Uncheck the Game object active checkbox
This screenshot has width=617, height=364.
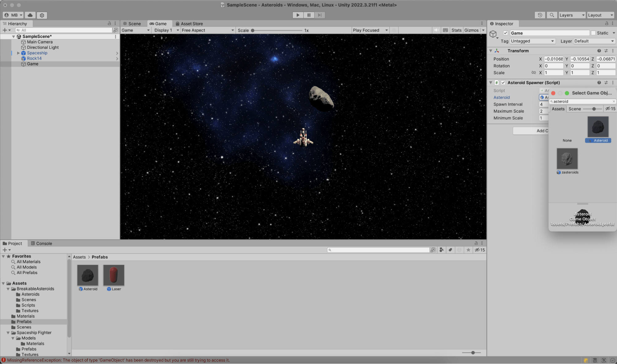point(506,33)
